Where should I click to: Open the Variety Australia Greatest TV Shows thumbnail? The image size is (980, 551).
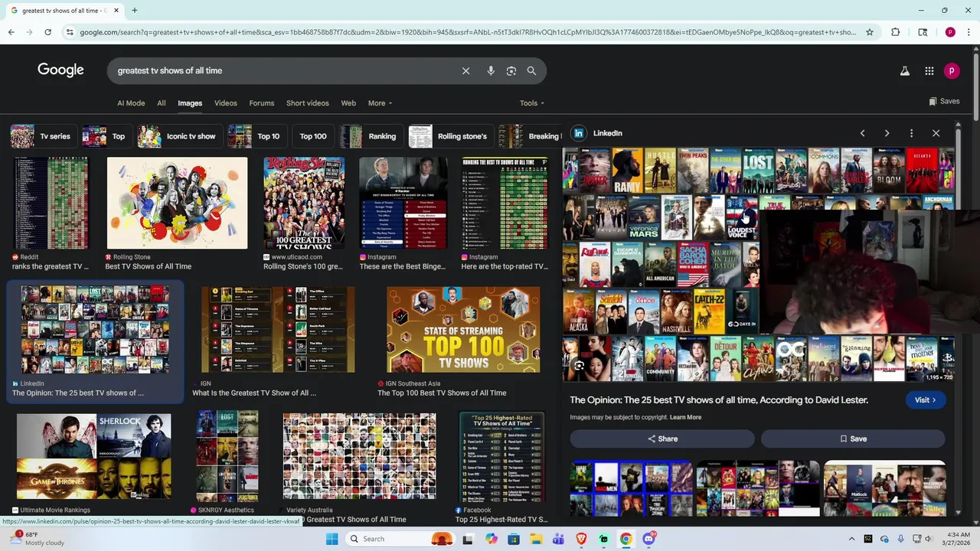pyautogui.click(x=359, y=456)
